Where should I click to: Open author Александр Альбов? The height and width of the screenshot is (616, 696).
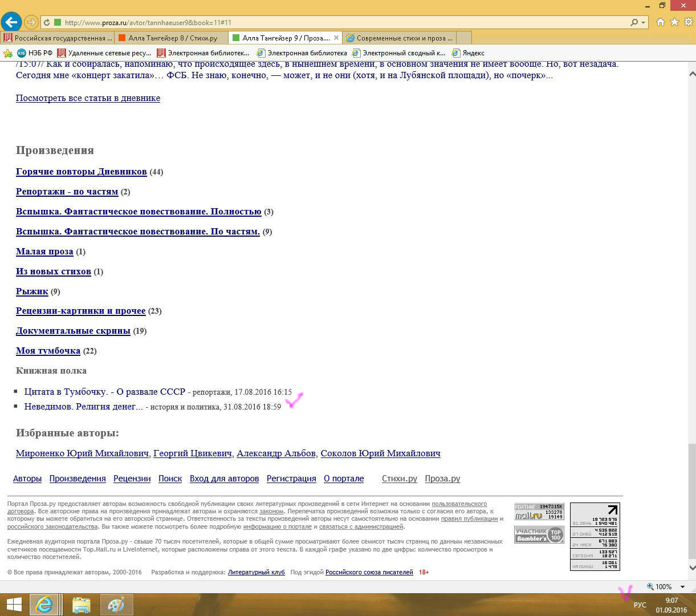pyautogui.click(x=276, y=453)
